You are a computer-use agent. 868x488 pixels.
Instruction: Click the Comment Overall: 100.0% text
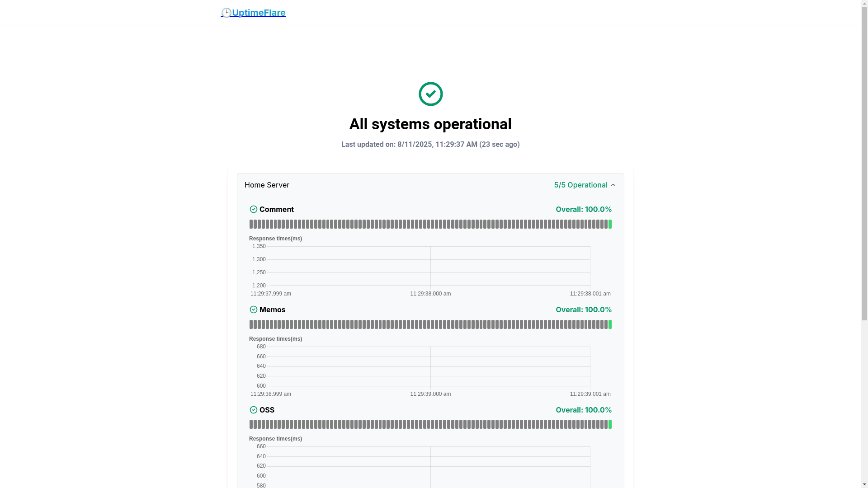584,209
